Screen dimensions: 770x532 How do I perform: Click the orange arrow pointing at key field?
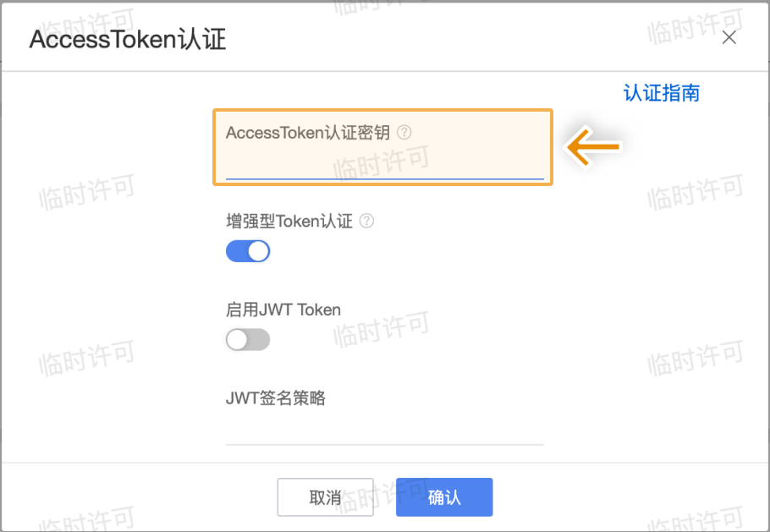click(593, 146)
